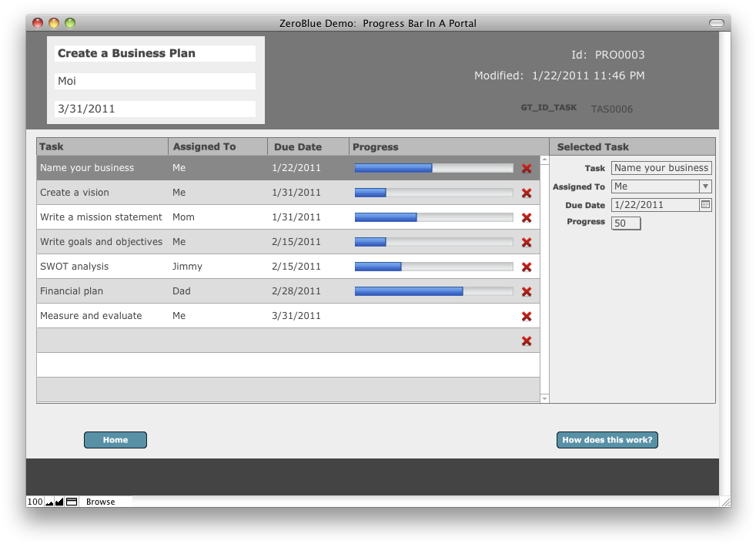Click the project date field 3/31/2011

[155, 109]
